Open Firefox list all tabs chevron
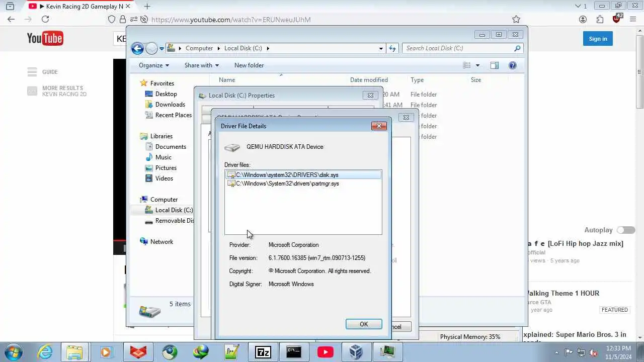This screenshot has height=362, width=644. point(578,6)
